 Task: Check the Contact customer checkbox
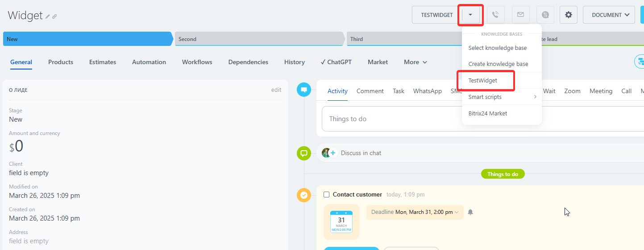coord(326,195)
